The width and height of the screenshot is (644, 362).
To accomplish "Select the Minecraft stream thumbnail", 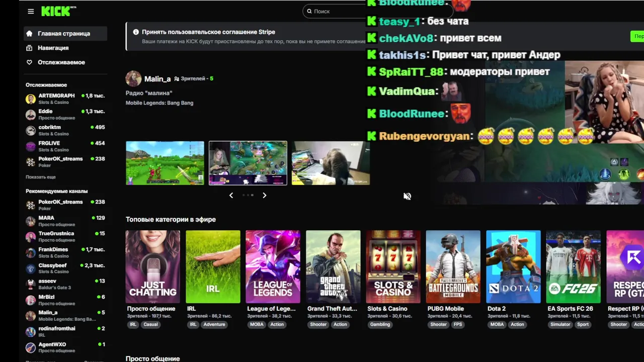I will pyautogui.click(x=165, y=163).
